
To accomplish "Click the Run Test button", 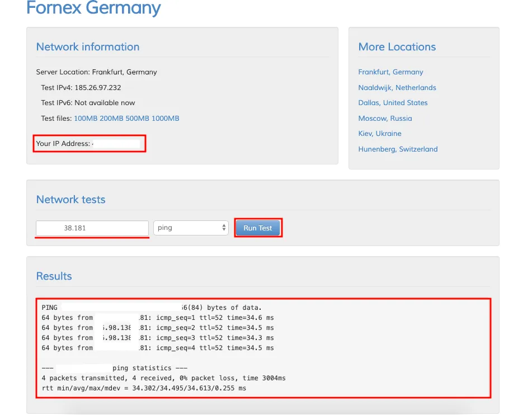I will pos(257,228).
